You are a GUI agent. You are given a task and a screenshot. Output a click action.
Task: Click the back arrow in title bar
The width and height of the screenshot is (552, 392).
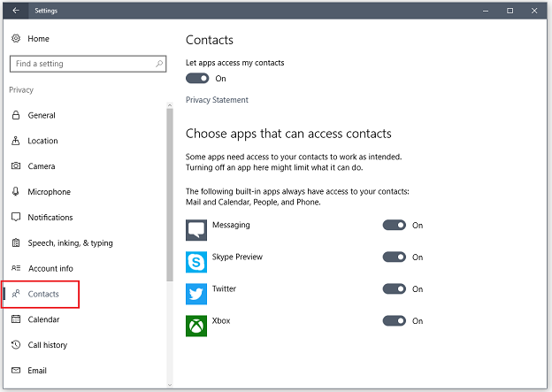16,11
